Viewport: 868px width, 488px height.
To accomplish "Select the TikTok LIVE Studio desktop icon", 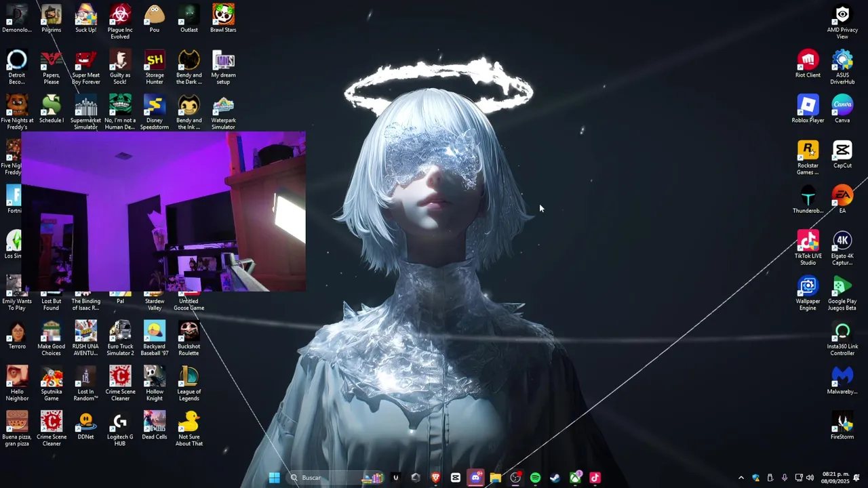I will coord(808,248).
